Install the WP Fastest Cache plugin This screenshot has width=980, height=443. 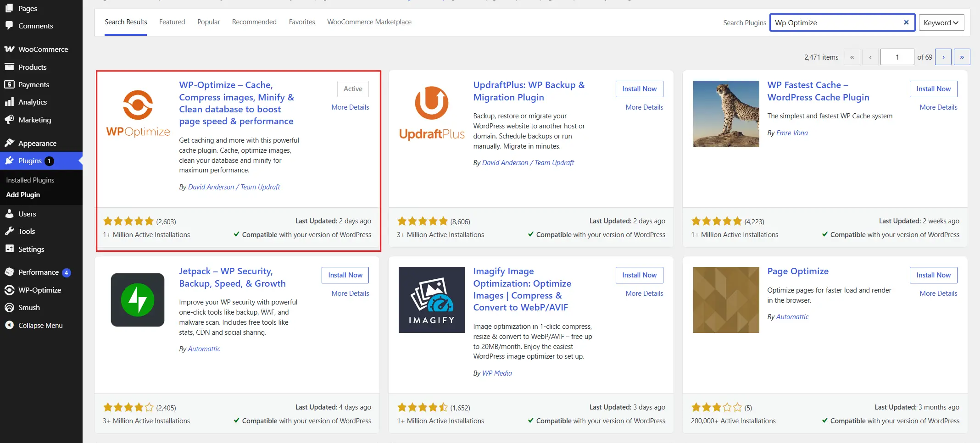click(x=933, y=89)
